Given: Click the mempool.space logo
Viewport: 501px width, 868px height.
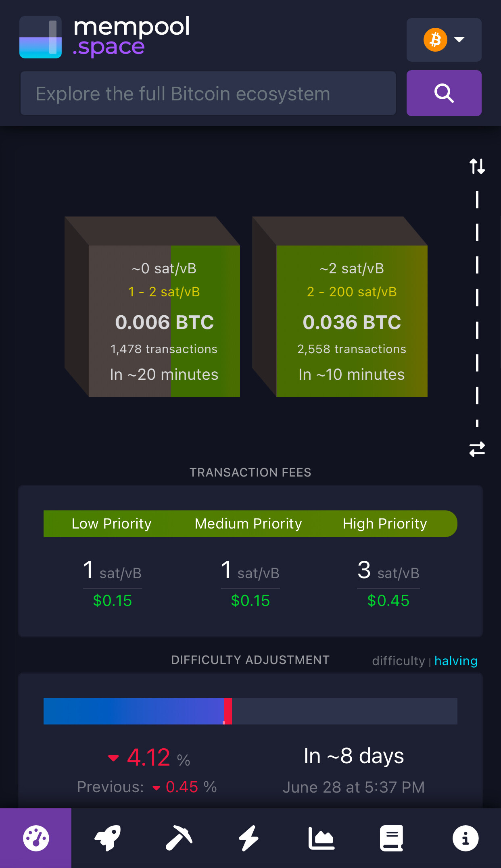Looking at the screenshot, I should (x=104, y=37).
